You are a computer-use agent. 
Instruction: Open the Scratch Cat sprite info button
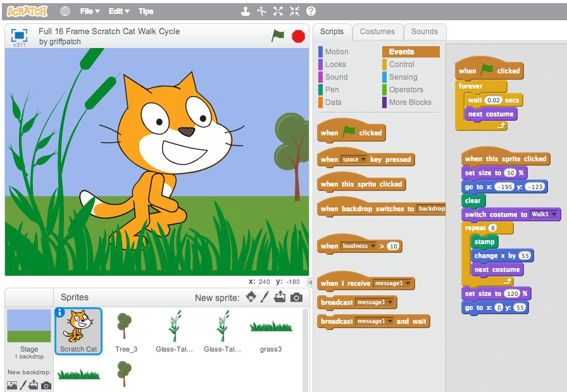(60, 312)
